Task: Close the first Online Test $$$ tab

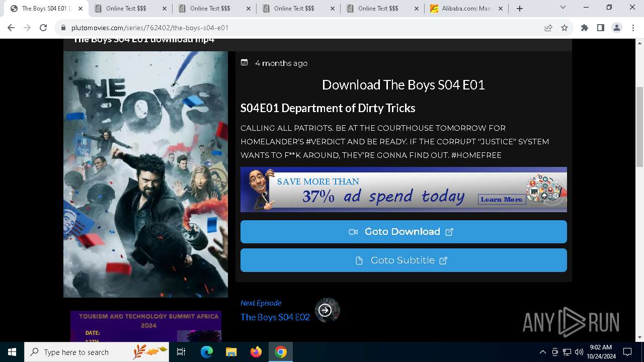Action: coord(165,9)
